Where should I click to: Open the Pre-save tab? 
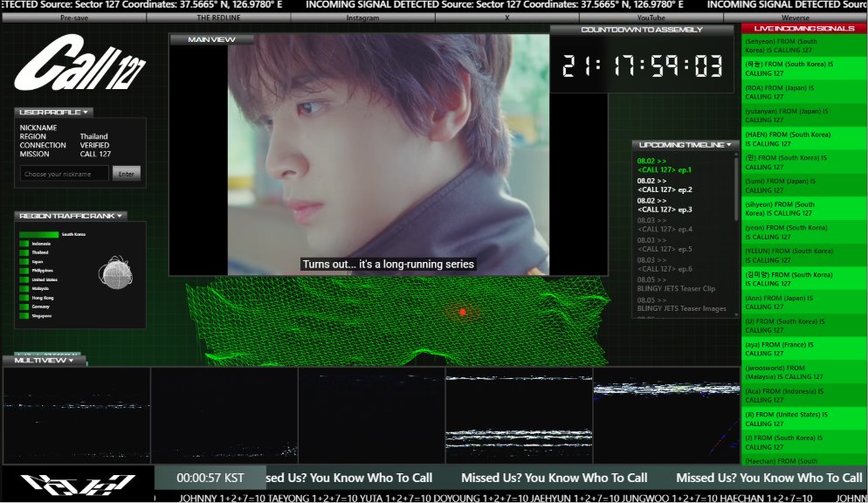click(74, 17)
